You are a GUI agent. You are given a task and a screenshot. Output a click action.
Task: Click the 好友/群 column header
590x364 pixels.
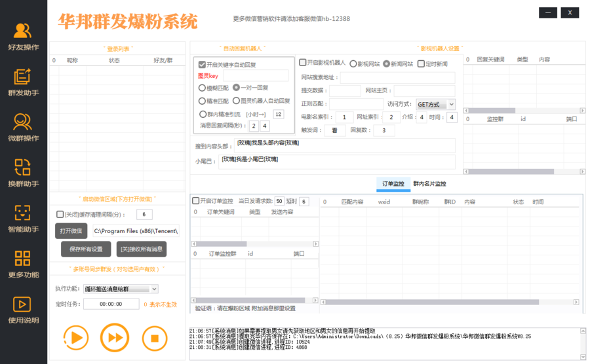pos(163,60)
